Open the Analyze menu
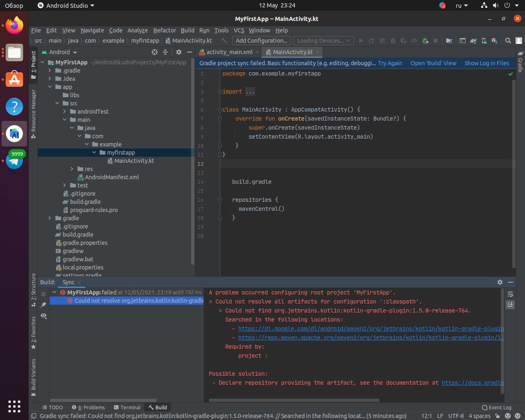This screenshot has width=525, height=420. coord(137,30)
